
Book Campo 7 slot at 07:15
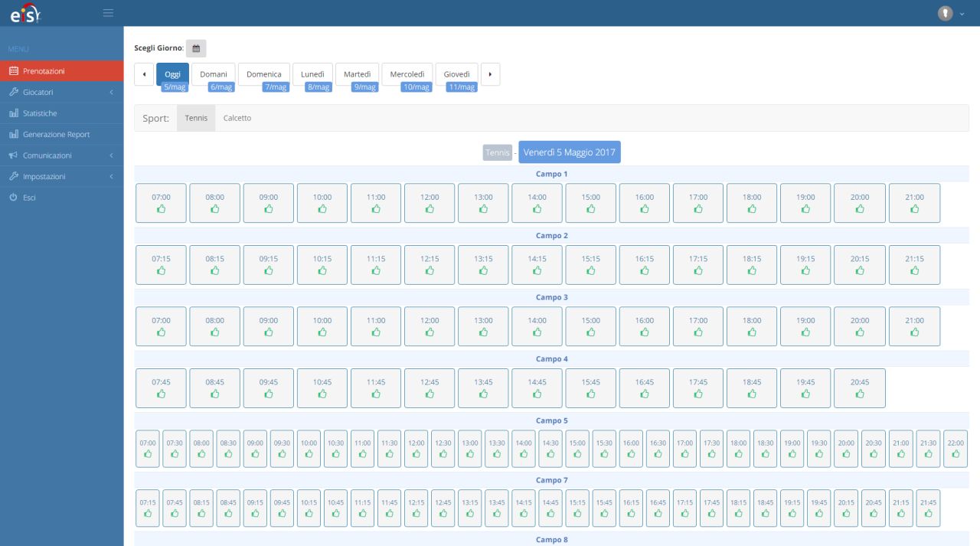(x=148, y=508)
